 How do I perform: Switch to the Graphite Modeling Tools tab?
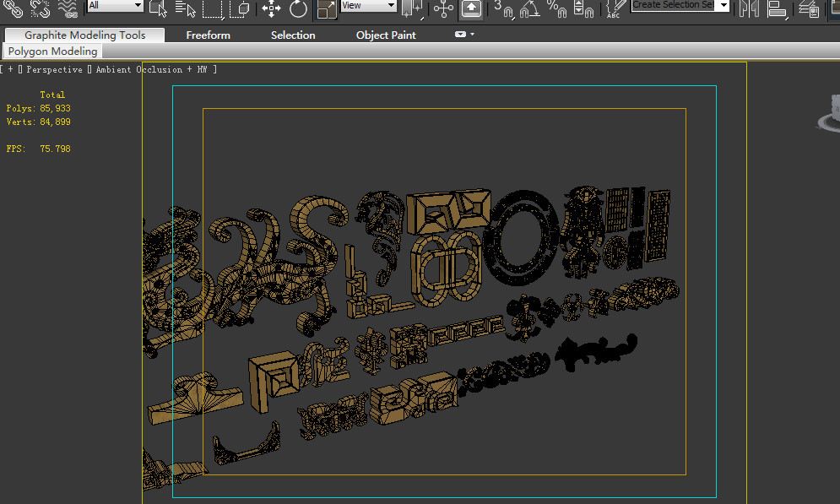pyautogui.click(x=84, y=35)
